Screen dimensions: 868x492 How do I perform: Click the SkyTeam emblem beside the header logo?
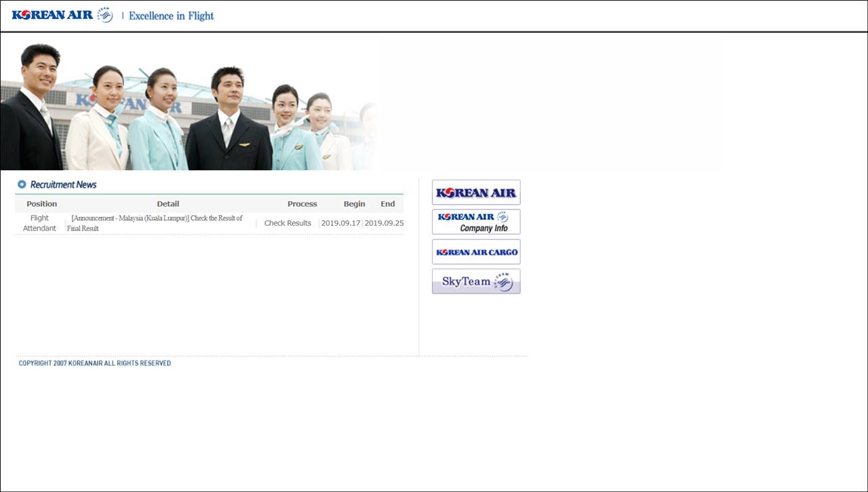[105, 15]
